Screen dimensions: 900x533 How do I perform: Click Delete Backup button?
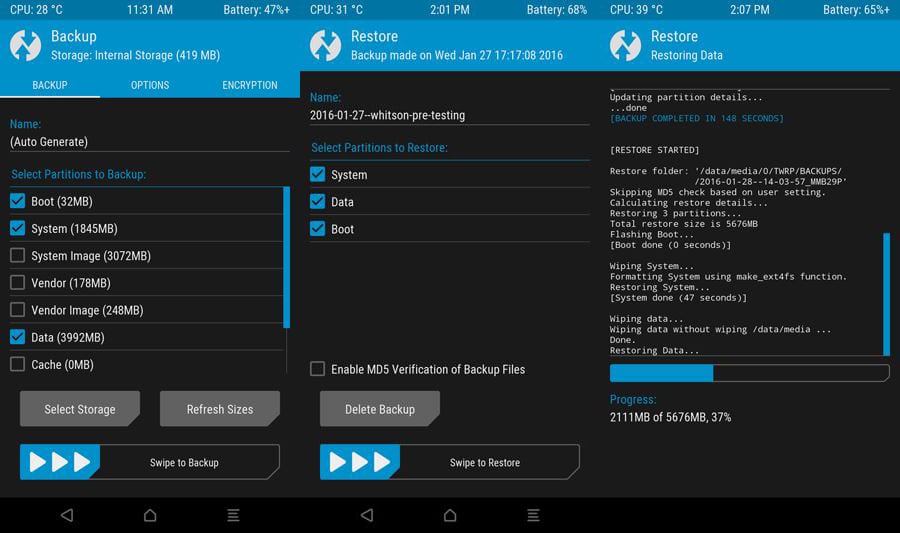pos(380,409)
